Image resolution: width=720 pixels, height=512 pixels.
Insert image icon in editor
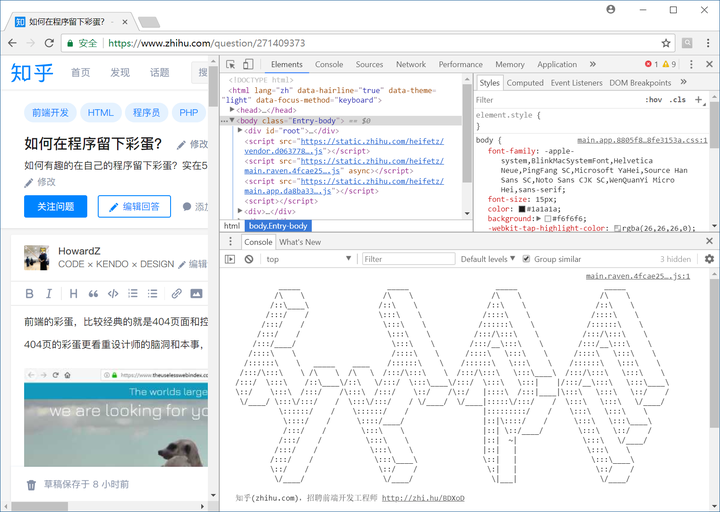pos(197,293)
